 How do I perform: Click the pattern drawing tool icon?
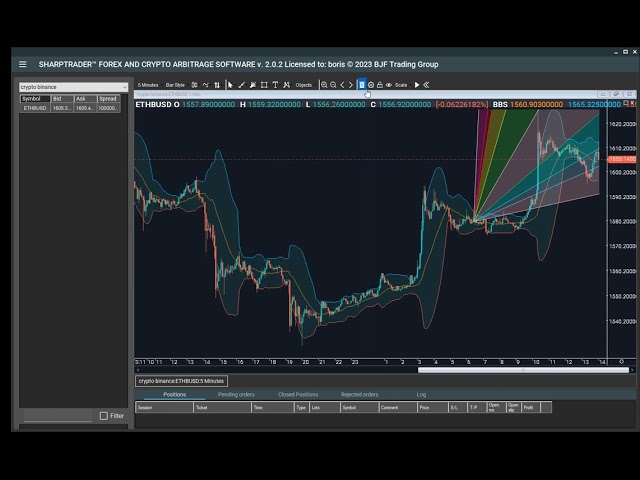287,85
